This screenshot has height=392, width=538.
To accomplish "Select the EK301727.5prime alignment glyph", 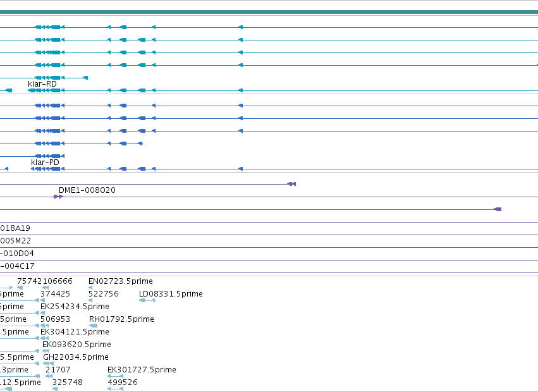I will point(115,376).
